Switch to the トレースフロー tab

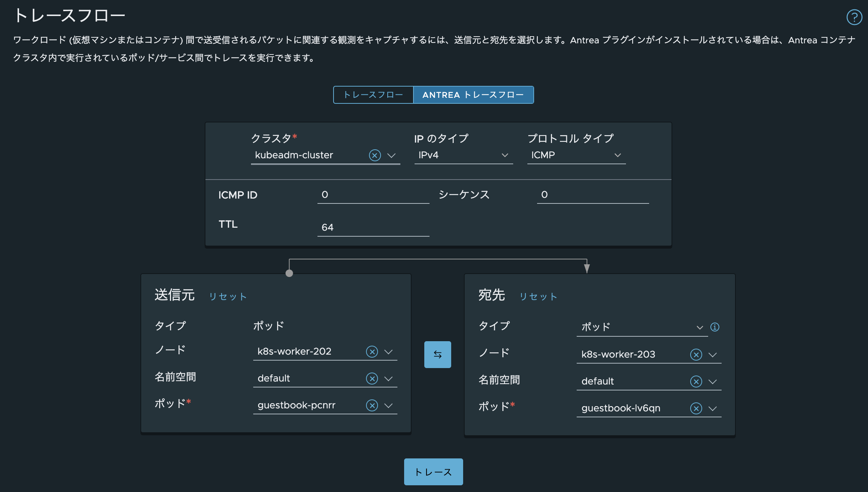tap(373, 95)
